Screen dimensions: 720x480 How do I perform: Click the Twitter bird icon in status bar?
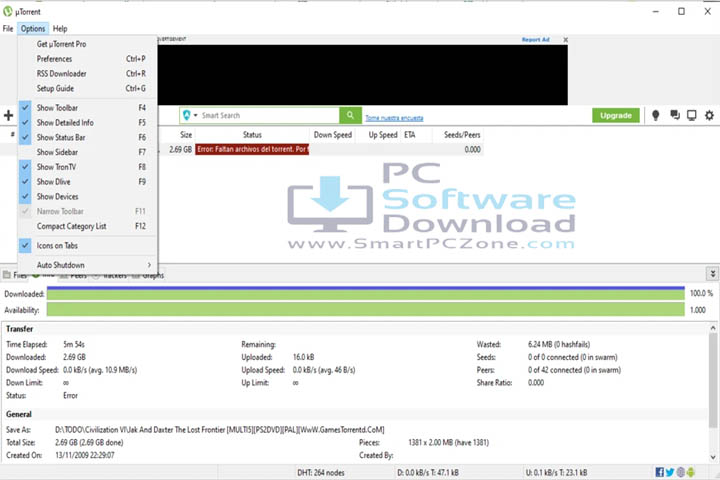tap(670, 472)
